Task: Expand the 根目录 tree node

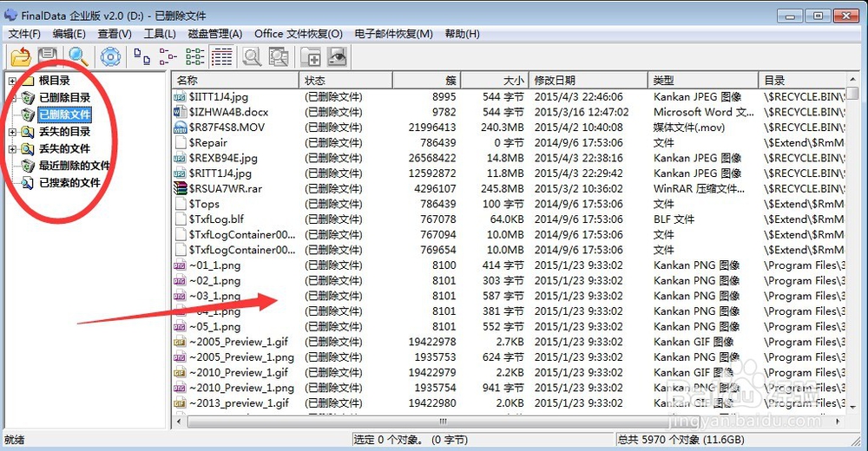Action: [x=12, y=82]
